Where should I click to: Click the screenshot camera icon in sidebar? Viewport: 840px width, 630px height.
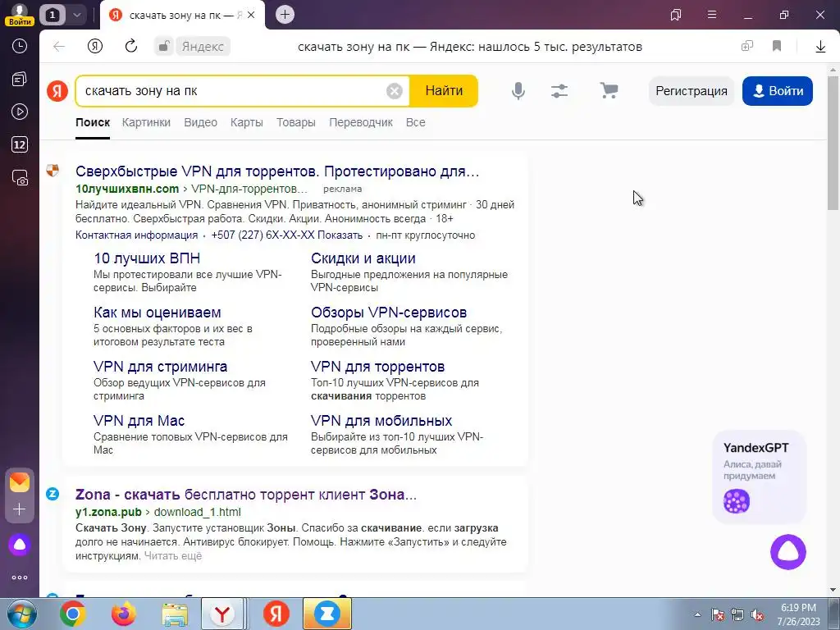pyautogui.click(x=20, y=178)
